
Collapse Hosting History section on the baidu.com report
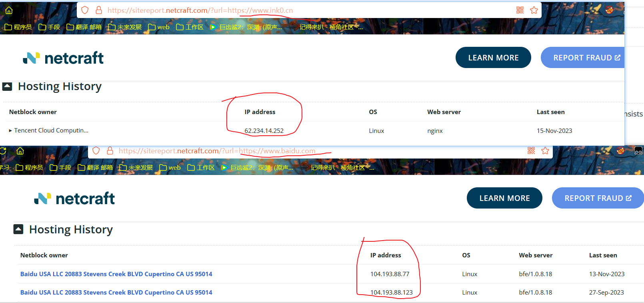[18, 229]
